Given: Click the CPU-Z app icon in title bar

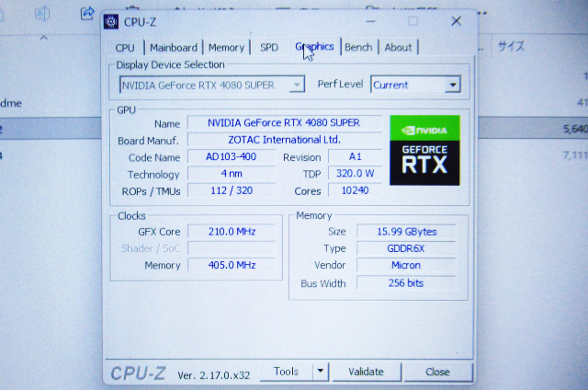Looking at the screenshot, I should [112, 21].
